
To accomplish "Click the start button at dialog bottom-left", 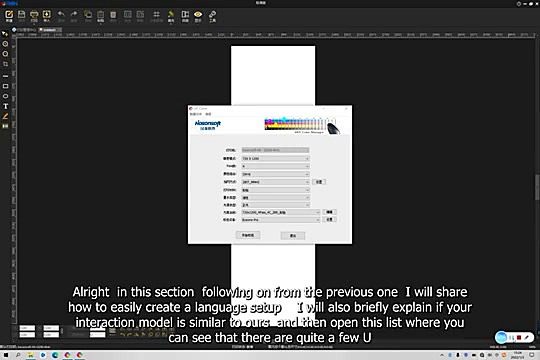I will [x=248, y=235].
